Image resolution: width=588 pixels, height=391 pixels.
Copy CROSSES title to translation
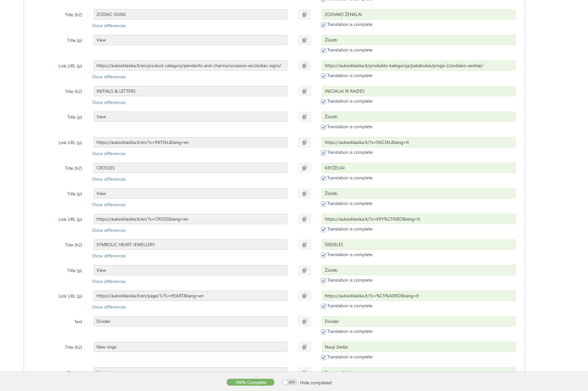click(x=304, y=168)
